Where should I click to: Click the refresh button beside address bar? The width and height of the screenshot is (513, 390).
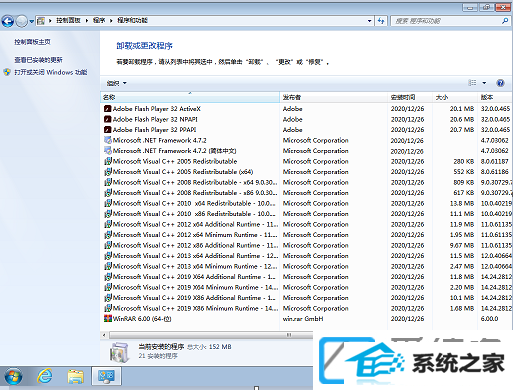(381, 21)
